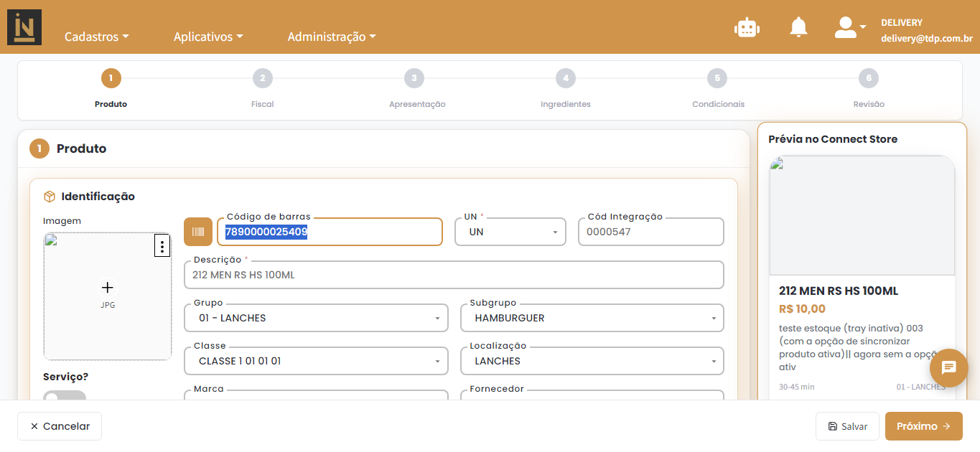Screen dimensions: 980x452
Task: Click the IN logo in the header
Action: (x=24, y=27)
